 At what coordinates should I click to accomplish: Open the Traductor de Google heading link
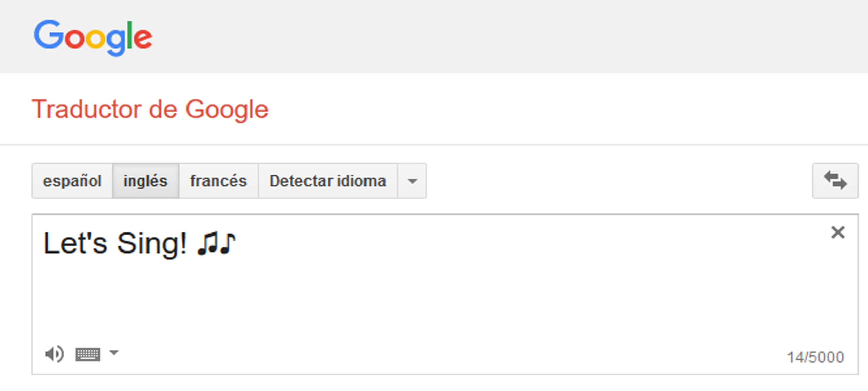pos(150,109)
